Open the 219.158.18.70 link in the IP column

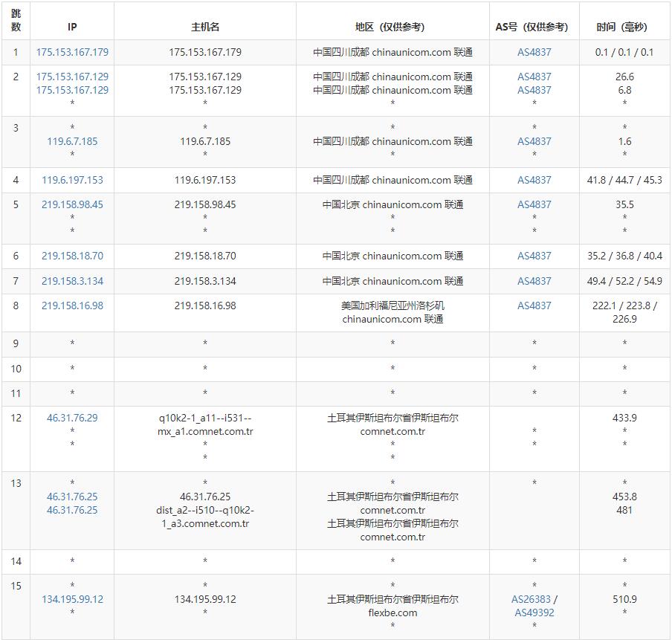click(x=72, y=256)
